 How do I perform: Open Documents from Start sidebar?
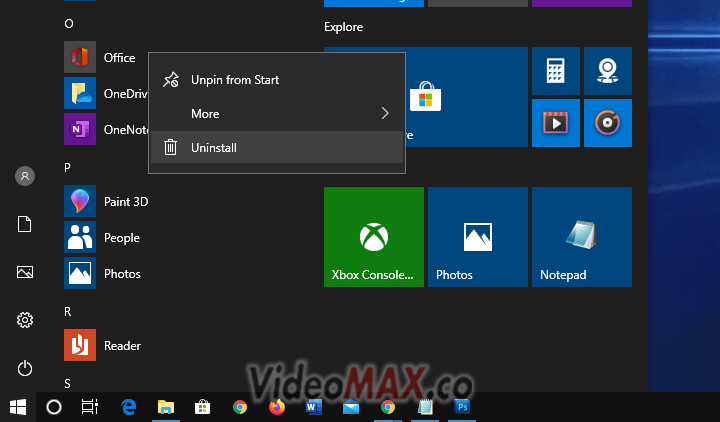[x=25, y=224]
